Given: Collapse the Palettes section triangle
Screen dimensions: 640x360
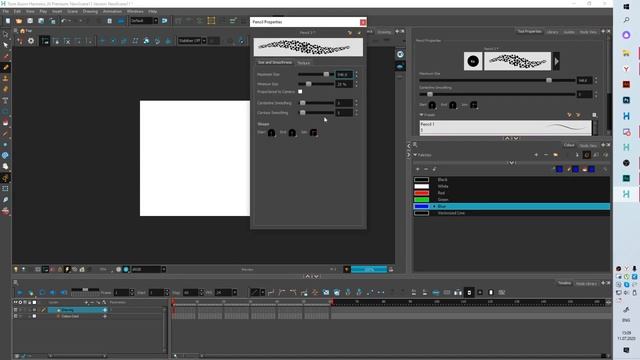Looking at the screenshot, I should coord(415,155).
